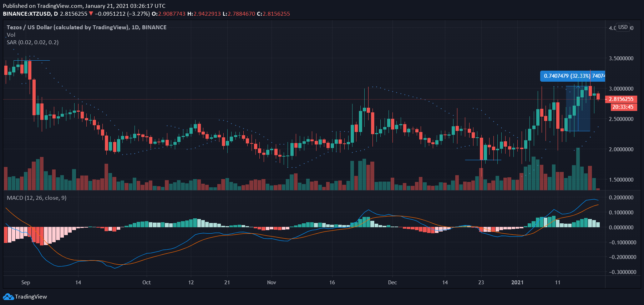Select the MACD (12, 26, close, 9) label
644x305 pixels.
pos(37,198)
